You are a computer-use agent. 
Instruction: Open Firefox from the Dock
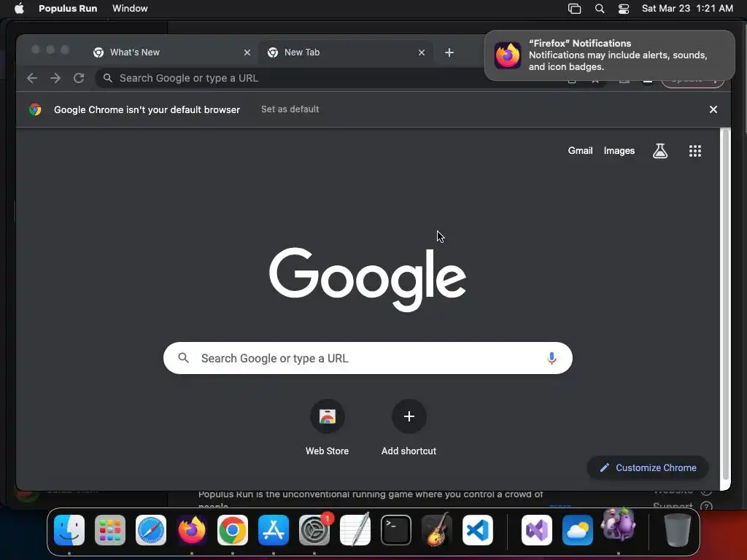pos(192,530)
